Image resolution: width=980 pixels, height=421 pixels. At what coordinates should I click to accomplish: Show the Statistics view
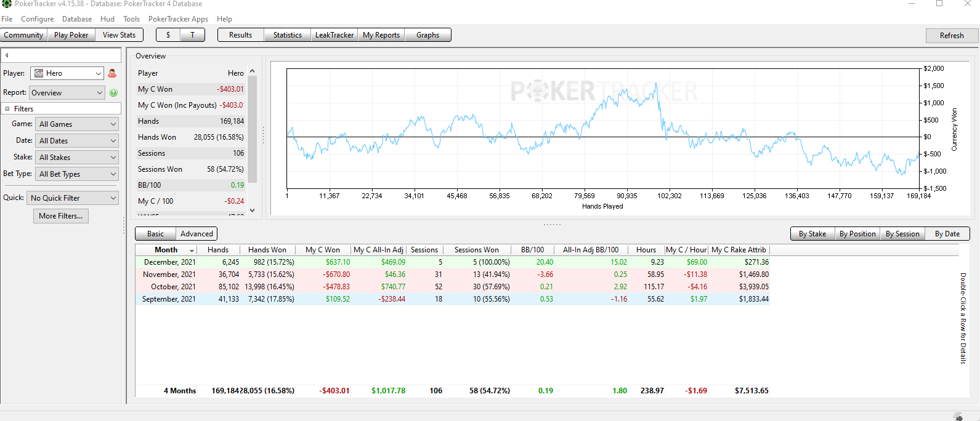[288, 35]
